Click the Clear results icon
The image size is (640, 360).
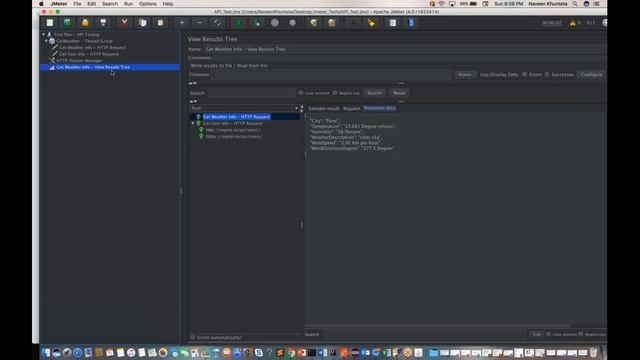click(x=314, y=23)
